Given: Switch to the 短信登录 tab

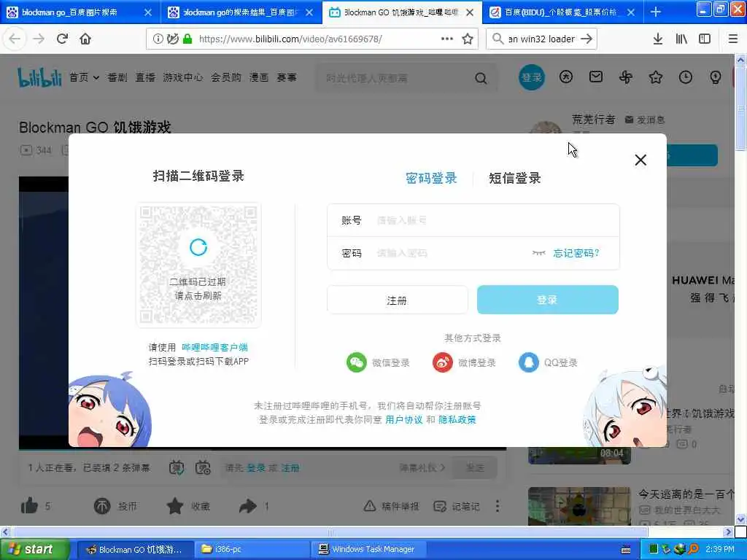Looking at the screenshot, I should (x=514, y=178).
